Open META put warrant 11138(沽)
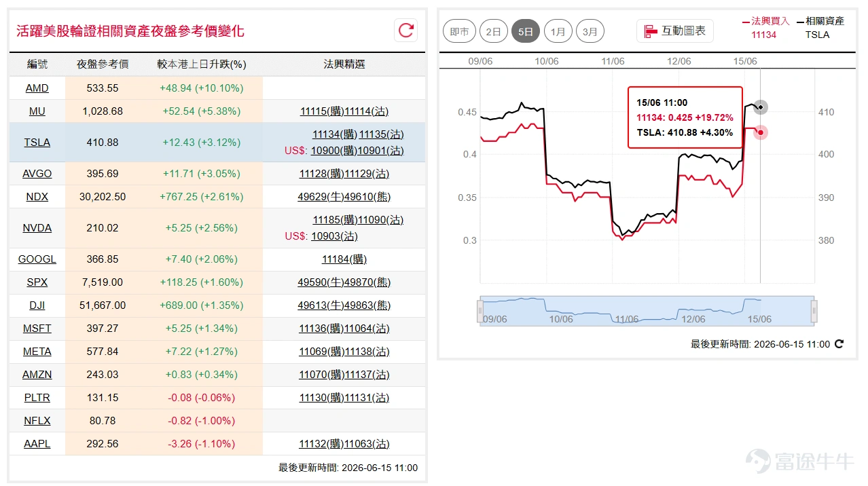 tap(367, 352)
